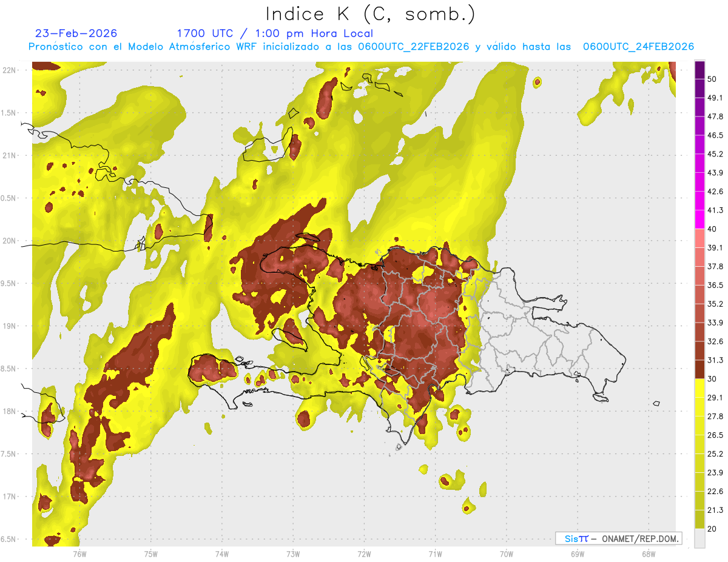Image resolution: width=728 pixels, height=562 pixels.
Task: Click the '36.5' color scale value
Action: (715, 285)
